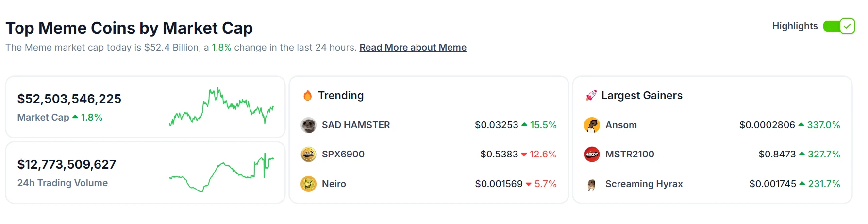Click the $52,503,546,225 market cap value

click(69, 99)
